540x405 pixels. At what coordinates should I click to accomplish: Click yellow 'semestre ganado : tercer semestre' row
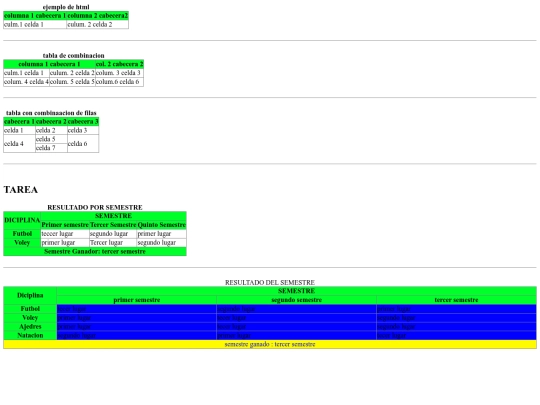(x=270, y=344)
